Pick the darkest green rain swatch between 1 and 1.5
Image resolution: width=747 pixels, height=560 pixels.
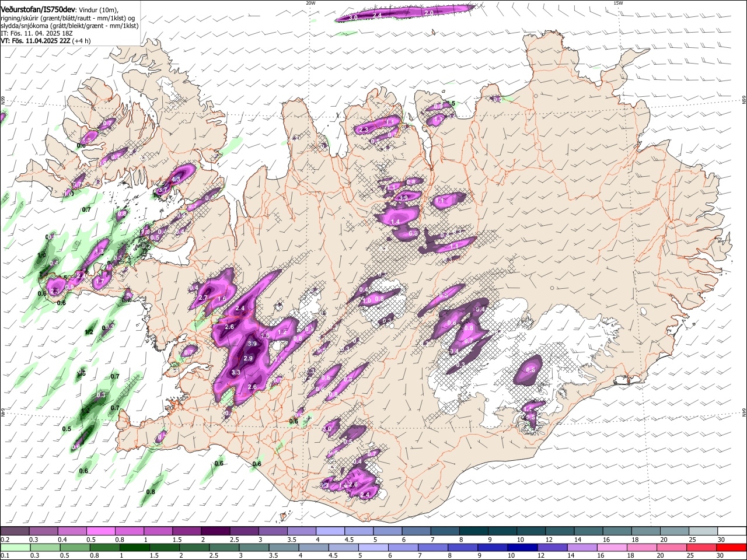[134, 548]
